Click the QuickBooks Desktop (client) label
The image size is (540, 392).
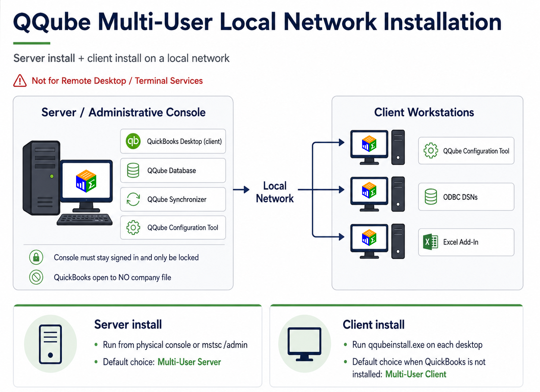[x=184, y=141]
